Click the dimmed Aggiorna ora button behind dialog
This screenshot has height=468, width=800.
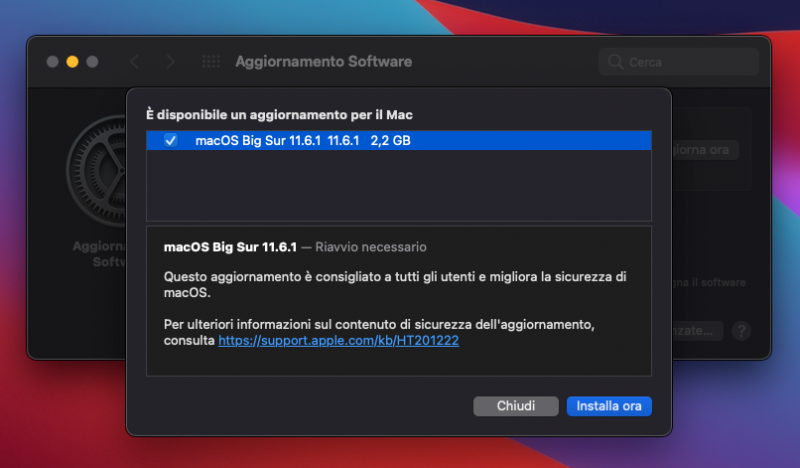[705, 150]
